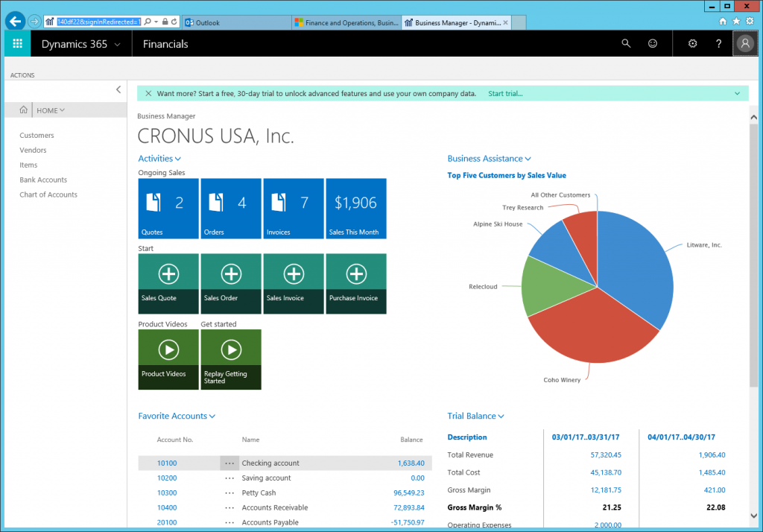Expand the Favorite Accounts dropdown
The width and height of the screenshot is (763, 532).
click(212, 417)
